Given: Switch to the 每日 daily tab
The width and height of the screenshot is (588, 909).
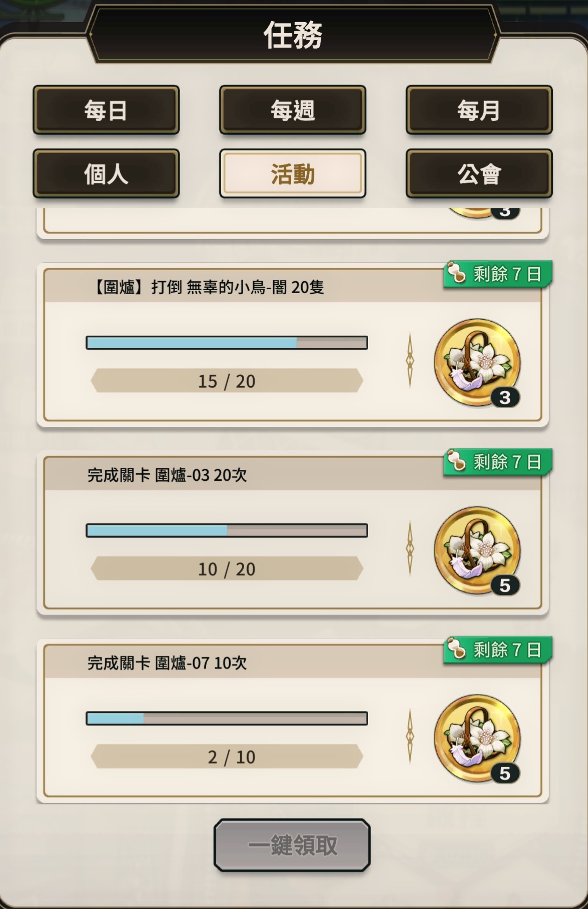Looking at the screenshot, I should (106, 110).
